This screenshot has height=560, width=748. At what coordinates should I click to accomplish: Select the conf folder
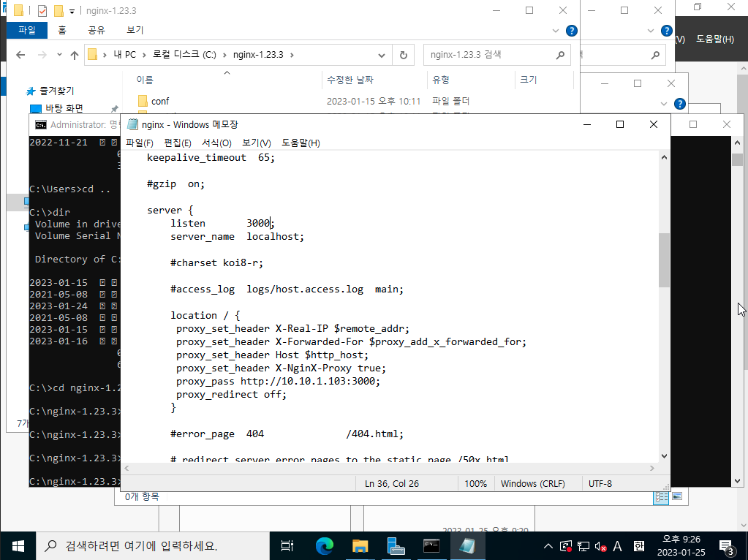coord(160,101)
